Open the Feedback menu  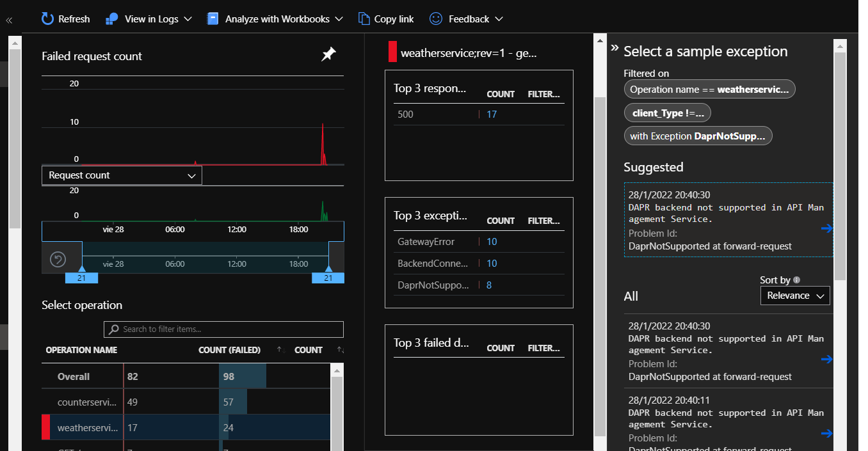[466, 19]
